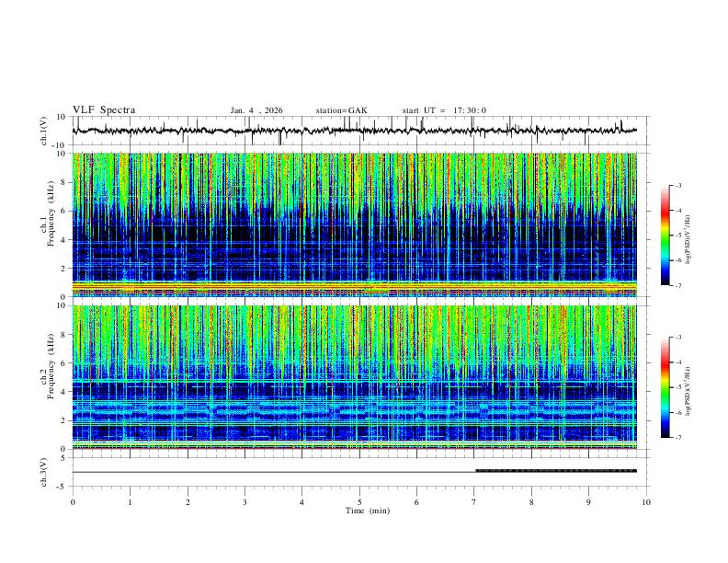Click the wavy cyan band near 2.5 kHz in ch.2

pos(354,410)
